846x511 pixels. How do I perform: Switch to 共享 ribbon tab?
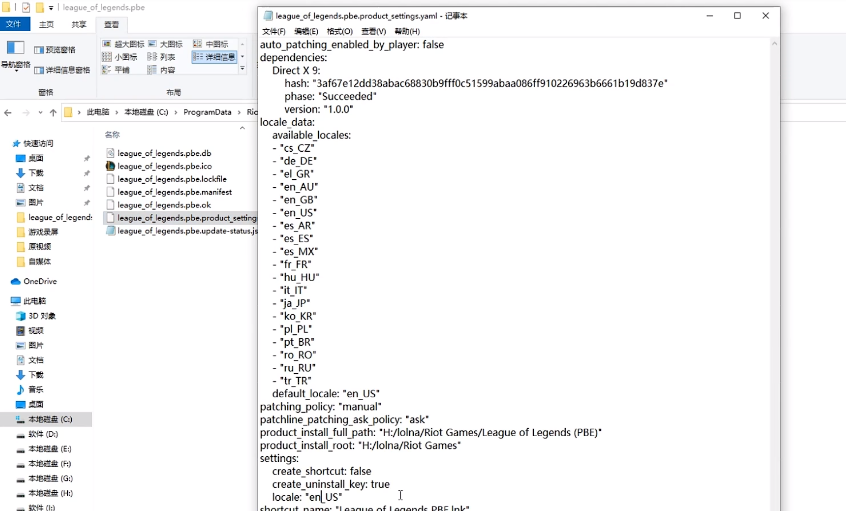pos(79,24)
